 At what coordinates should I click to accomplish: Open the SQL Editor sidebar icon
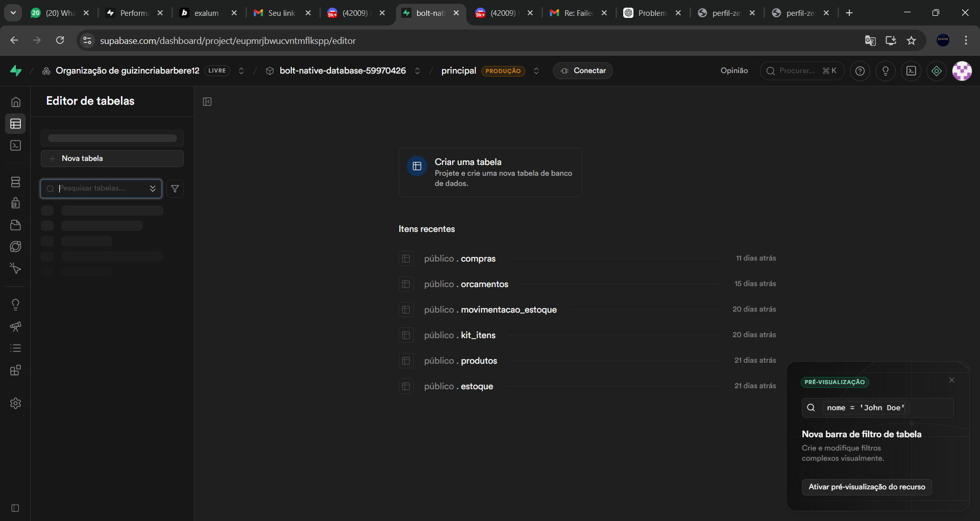[16, 146]
